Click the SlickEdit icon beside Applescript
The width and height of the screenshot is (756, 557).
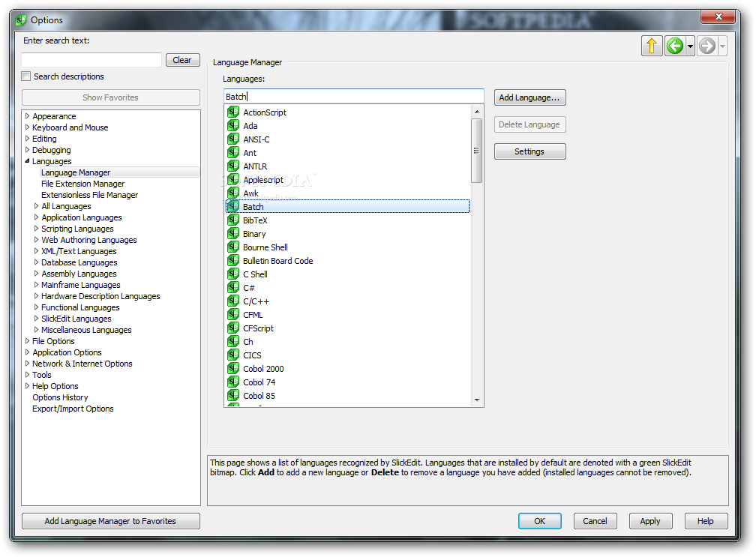233,179
